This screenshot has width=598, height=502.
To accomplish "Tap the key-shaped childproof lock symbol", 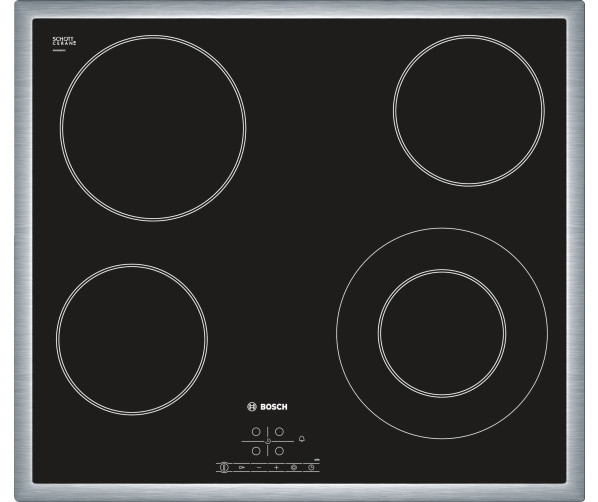I will coord(241,467).
